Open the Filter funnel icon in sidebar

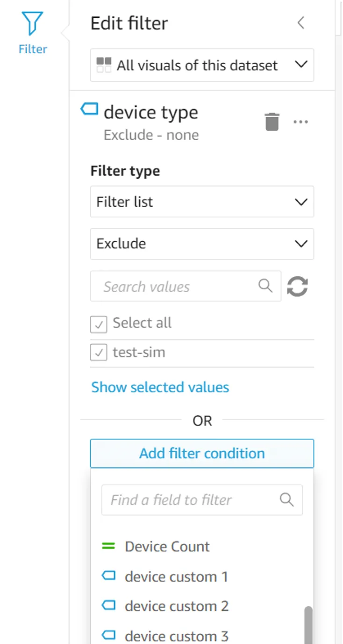[33, 23]
